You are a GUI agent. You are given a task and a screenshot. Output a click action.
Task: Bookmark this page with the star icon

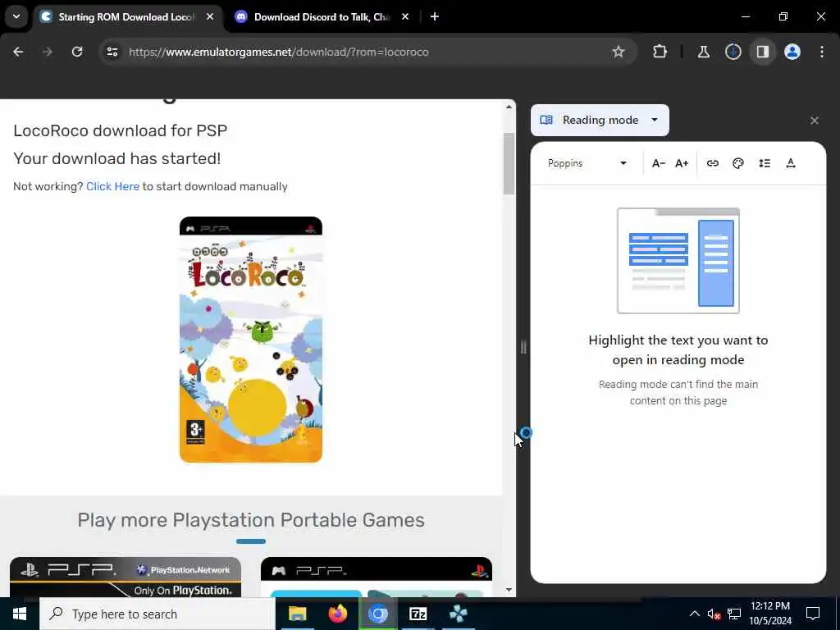pyautogui.click(x=619, y=52)
